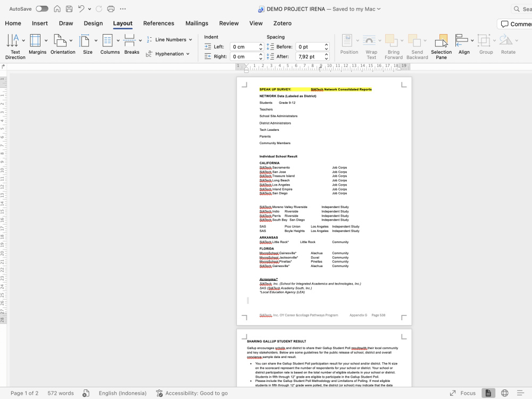Switch to the Mailings tab

pyautogui.click(x=197, y=23)
